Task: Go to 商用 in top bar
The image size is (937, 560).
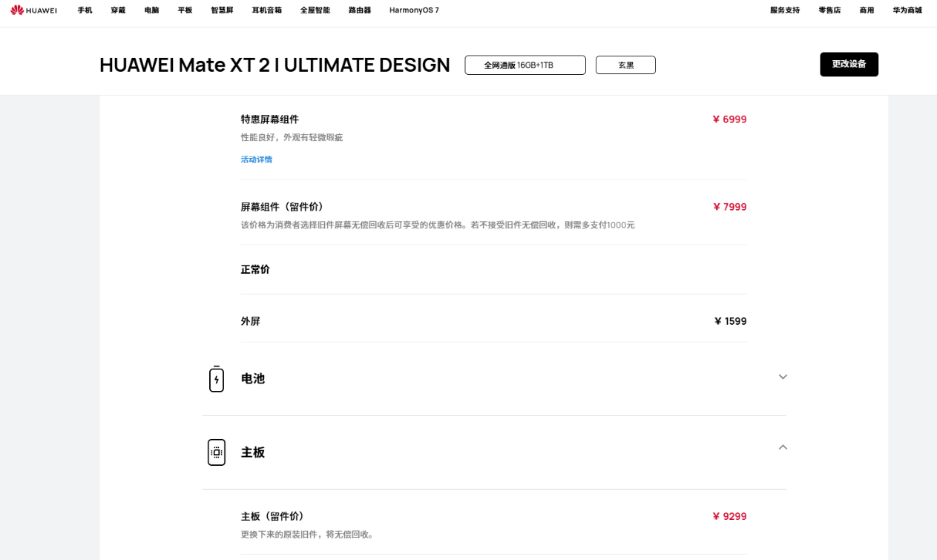Action: [867, 10]
